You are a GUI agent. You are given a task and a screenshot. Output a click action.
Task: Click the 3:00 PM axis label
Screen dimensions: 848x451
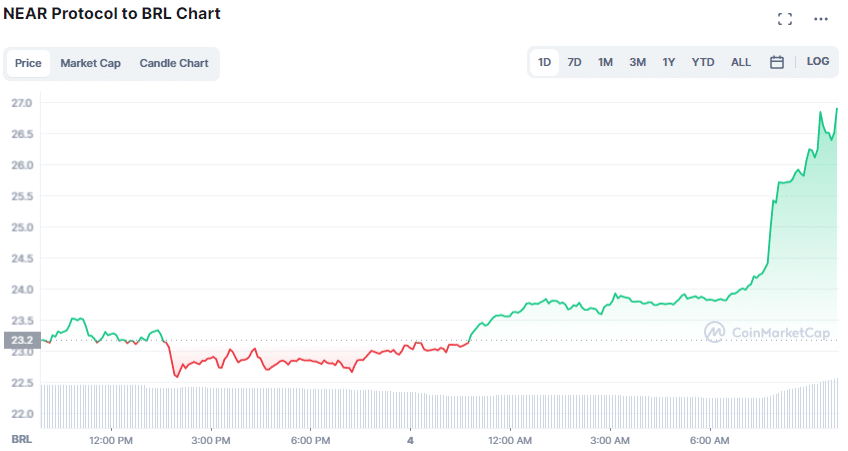[210, 441]
